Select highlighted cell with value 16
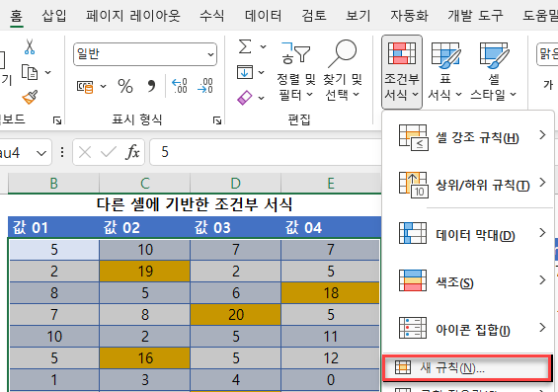Image resolution: width=558 pixels, height=392 pixels. 144,358
